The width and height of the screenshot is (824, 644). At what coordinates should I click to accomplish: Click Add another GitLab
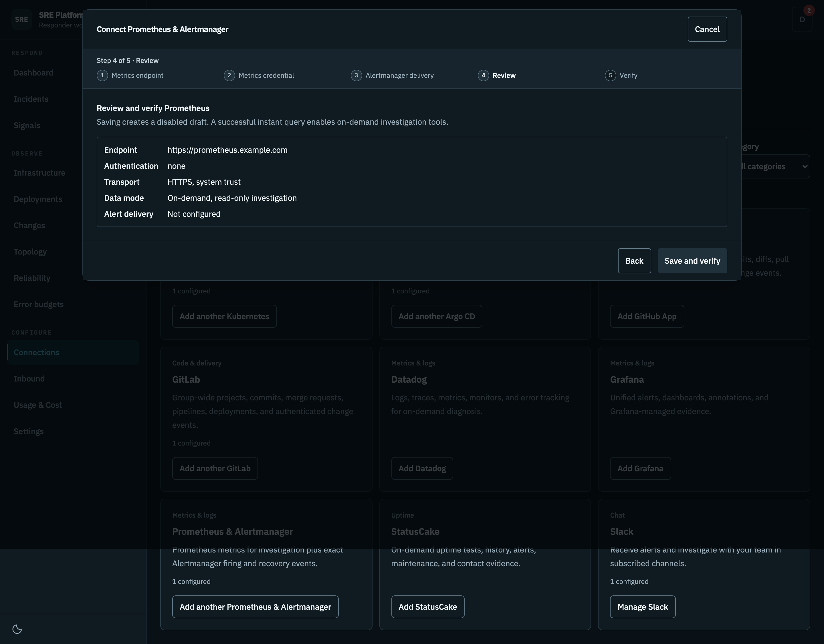(x=215, y=468)
